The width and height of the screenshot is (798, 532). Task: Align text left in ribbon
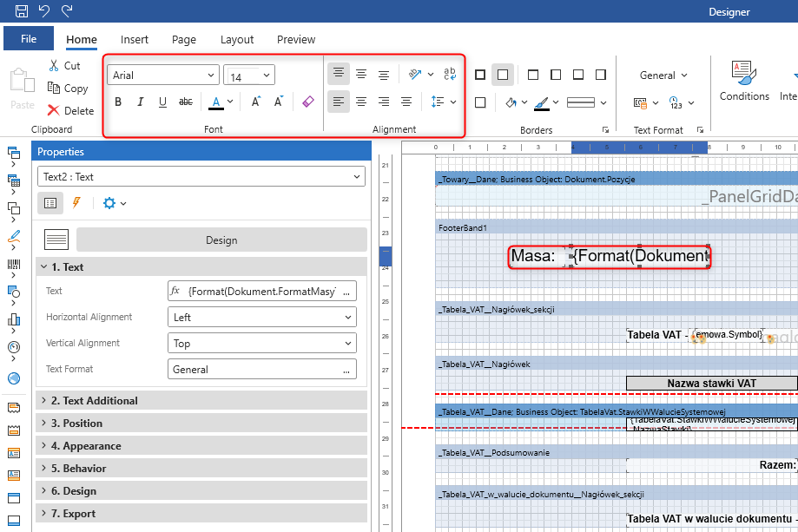pos(339,102)
